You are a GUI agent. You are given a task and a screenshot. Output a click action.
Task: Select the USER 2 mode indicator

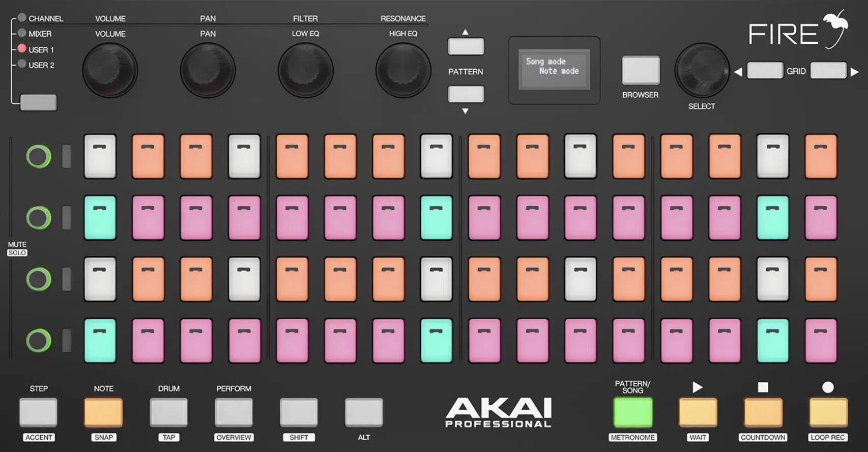[22, 64]
